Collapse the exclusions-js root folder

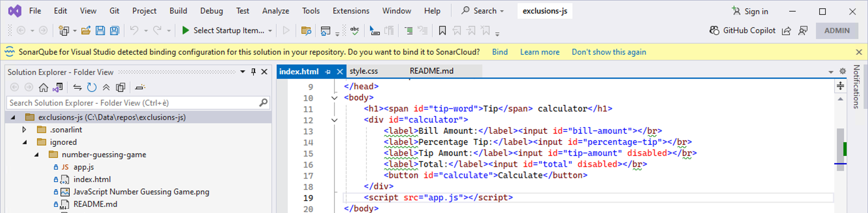[x=13, y=117]
